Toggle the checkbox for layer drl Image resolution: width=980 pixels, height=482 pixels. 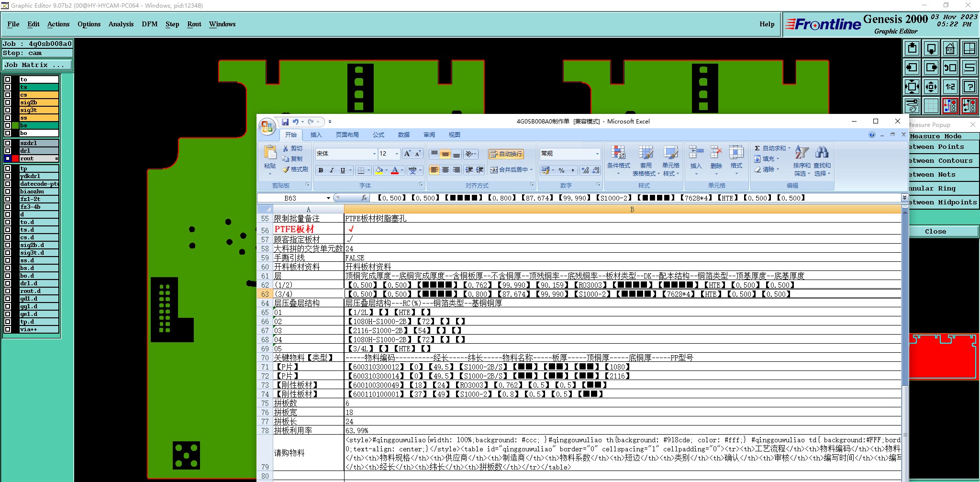[x=8, y=151]
